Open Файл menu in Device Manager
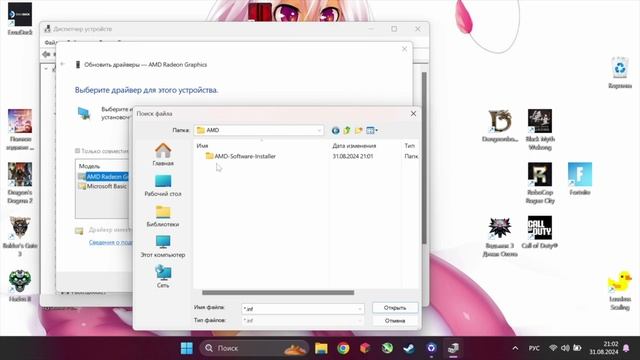640x360 pixels. (50, 42)
